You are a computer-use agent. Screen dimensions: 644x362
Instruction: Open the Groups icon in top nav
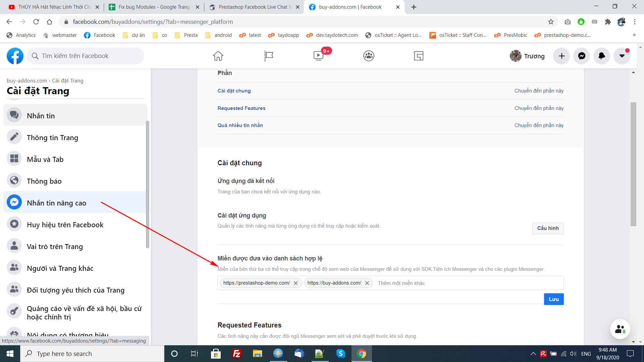click(x=369, y=56)
